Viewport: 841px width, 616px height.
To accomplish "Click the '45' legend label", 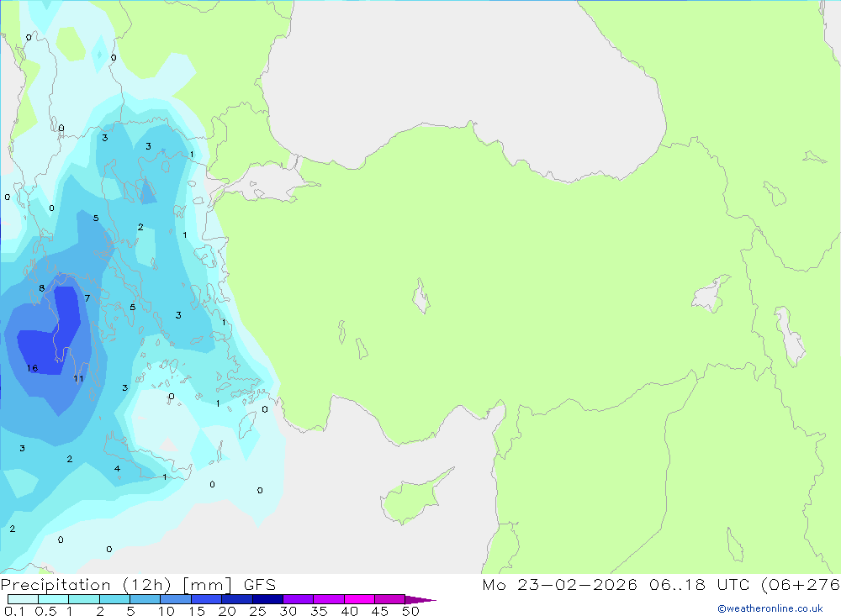I will tap(380, 611).
